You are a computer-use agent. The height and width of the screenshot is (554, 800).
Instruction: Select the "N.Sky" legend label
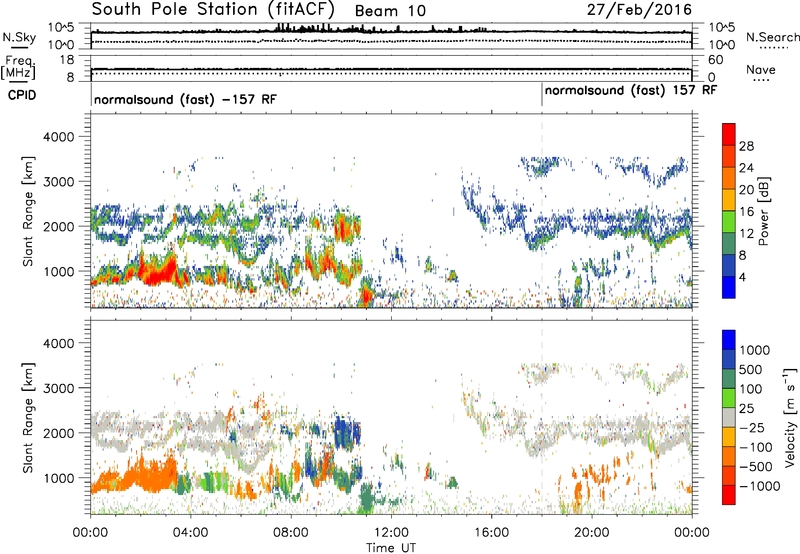(19, 37)
